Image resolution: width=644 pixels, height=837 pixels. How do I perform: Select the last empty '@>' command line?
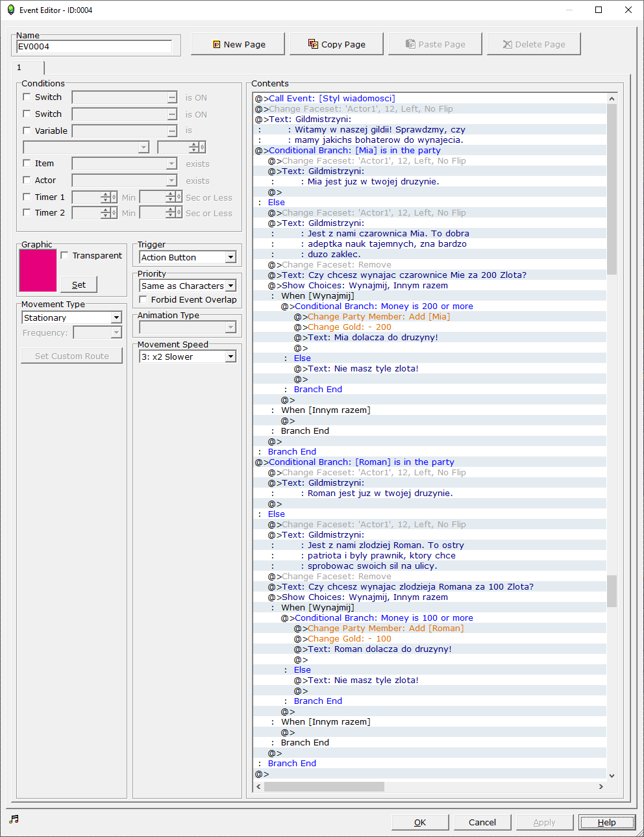[x=430, y=774]
